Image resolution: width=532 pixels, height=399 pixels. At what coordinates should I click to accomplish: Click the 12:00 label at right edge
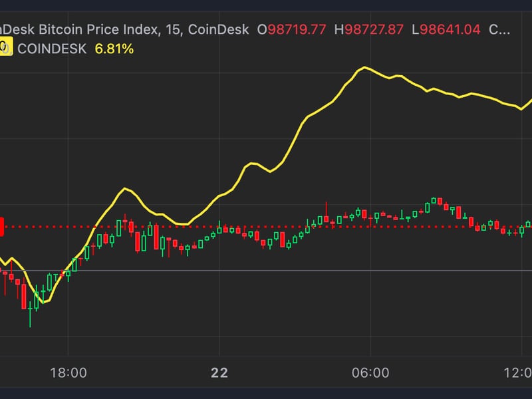point(519,372)
